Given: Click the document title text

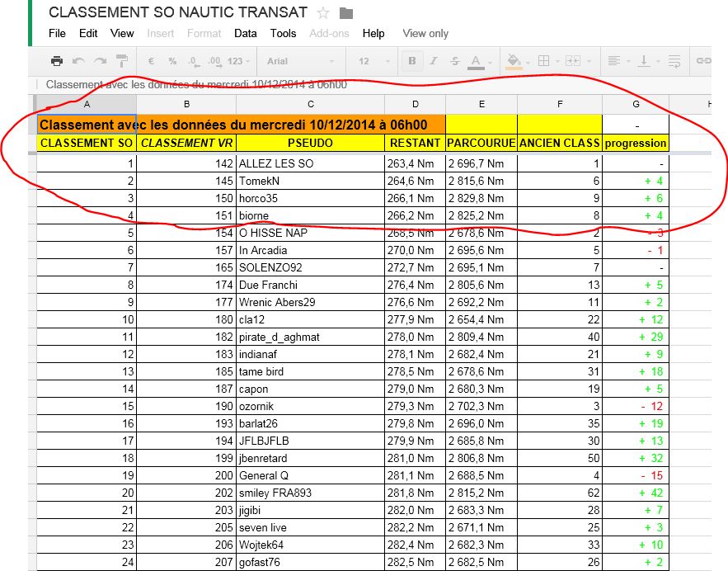Looking at the screenshot, I should click(x=178, y=13).
